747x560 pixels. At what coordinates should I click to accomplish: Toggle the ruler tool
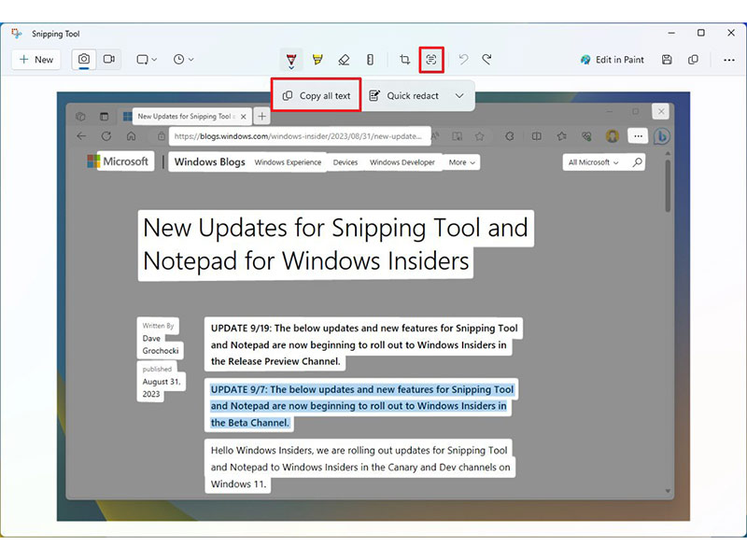[x=370, y=60]
